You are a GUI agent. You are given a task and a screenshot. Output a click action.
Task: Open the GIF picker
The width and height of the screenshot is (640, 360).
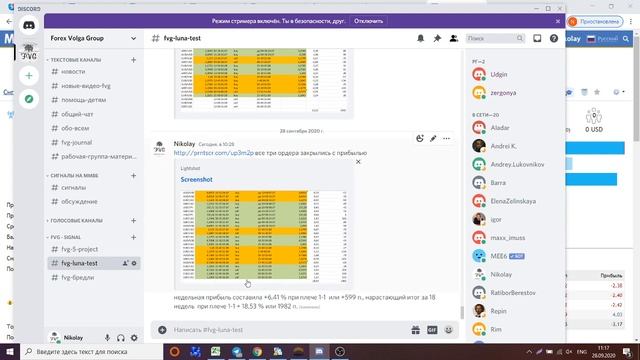coord(432,330)
